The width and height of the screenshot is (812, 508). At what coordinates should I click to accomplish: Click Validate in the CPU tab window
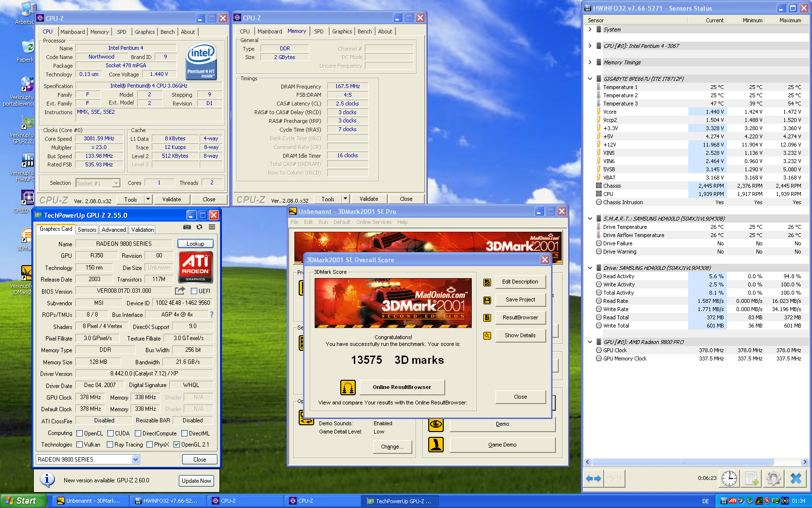tap(172, 199)
